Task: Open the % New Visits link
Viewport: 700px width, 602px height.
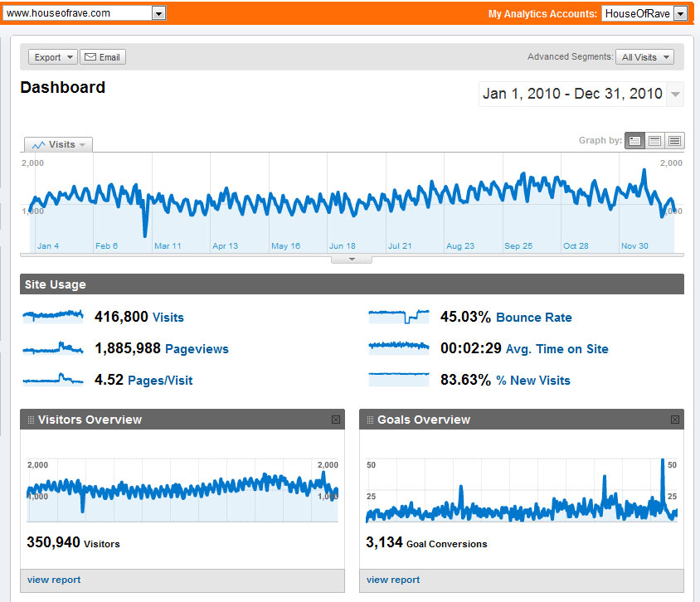Action: (x=532, y=381)
